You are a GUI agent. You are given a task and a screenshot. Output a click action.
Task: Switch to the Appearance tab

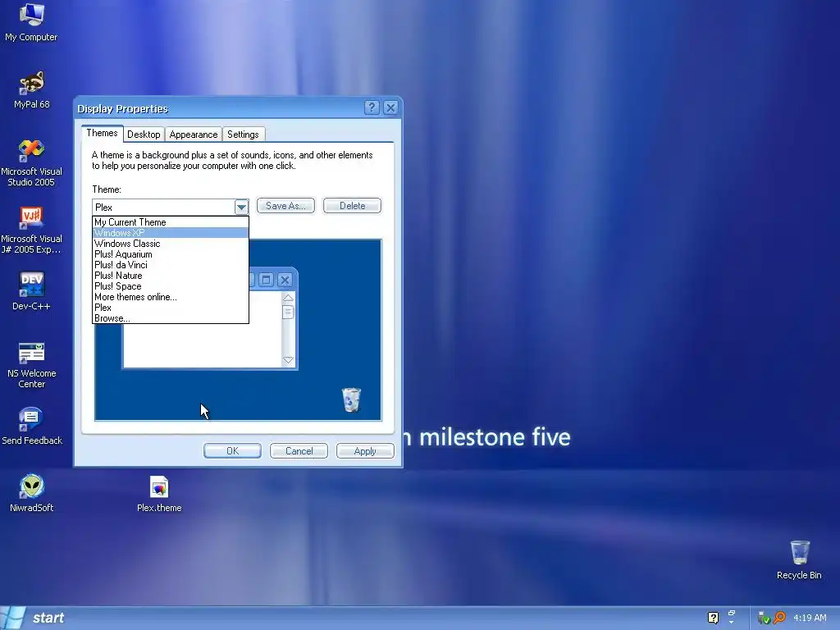(194, 135)
